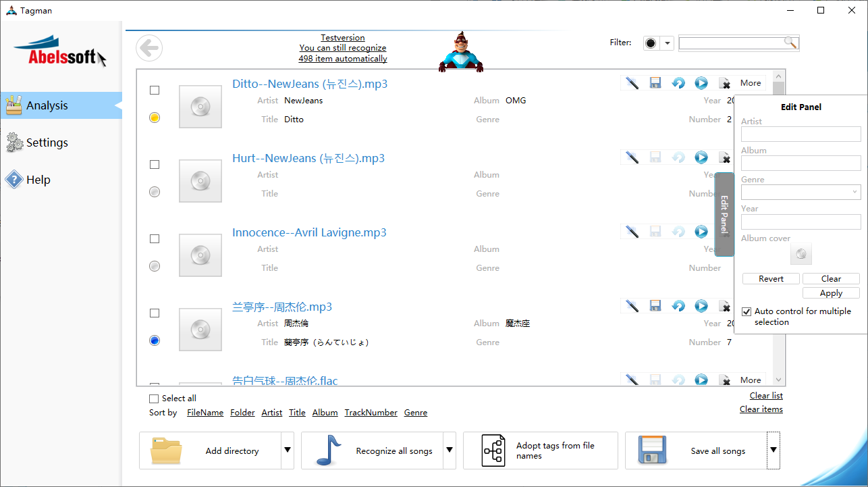868x487 pixels.
Task: Open the Add directory dropdown arrow
Action: tap(287, 451)
